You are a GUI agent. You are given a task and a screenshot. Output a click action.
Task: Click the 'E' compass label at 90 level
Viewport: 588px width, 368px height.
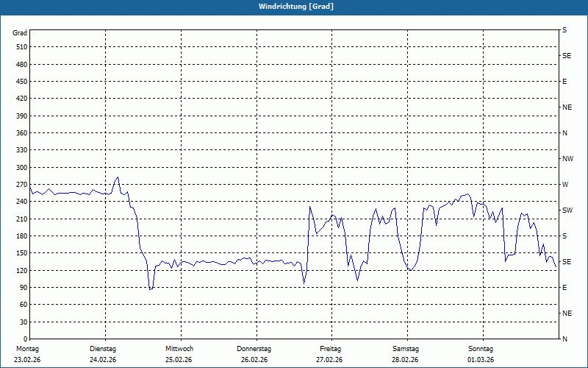tap(564, 287)
